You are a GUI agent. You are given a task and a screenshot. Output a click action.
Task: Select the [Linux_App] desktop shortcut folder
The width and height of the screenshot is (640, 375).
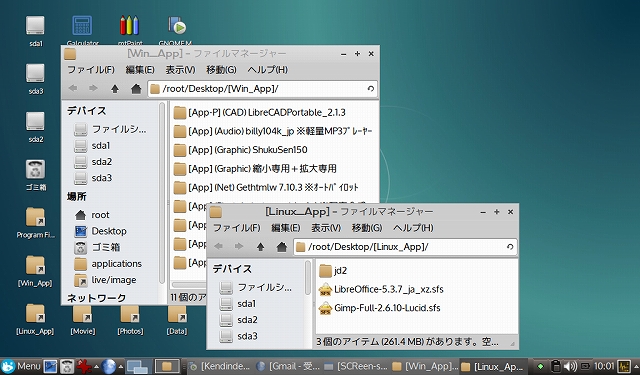point(36,313)
